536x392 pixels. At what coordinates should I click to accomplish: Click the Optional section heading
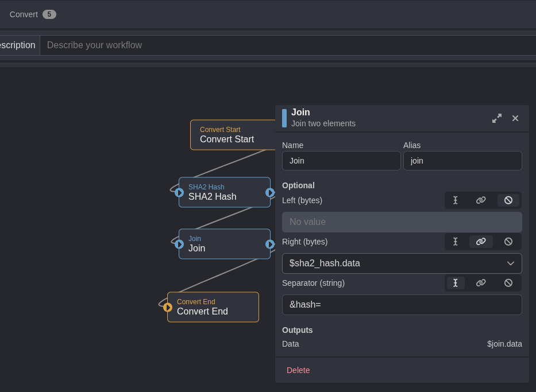click(x=298, y=185)
